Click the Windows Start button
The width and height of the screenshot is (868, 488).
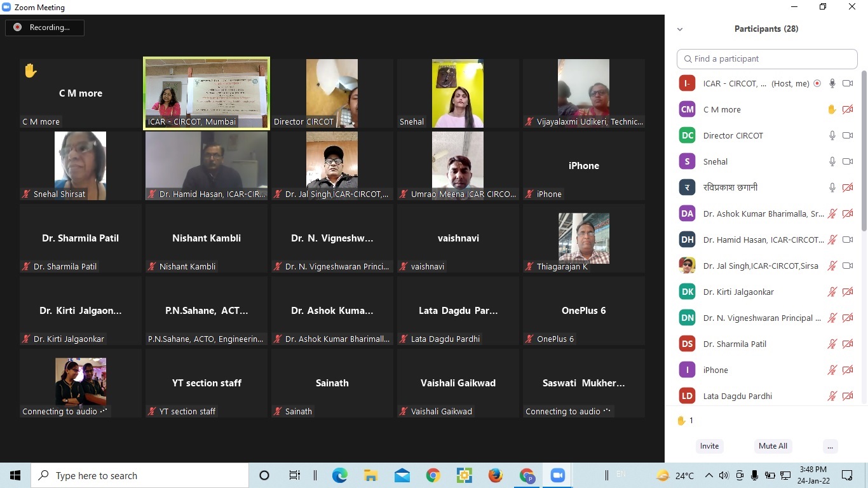(x=15, y=475)
